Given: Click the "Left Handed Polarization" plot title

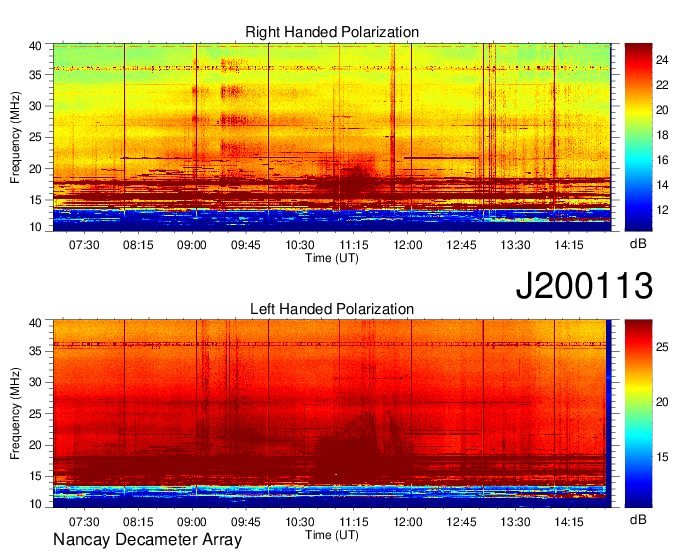Looking at the screenshot, I should pyautogui.click(x=332, y=309).
